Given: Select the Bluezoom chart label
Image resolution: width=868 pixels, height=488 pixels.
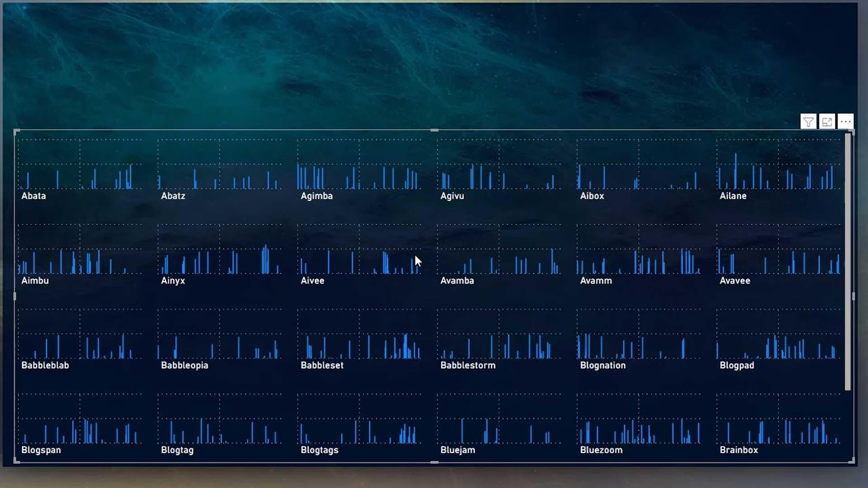Looking at the screenshot, I should tap(601, 450).
